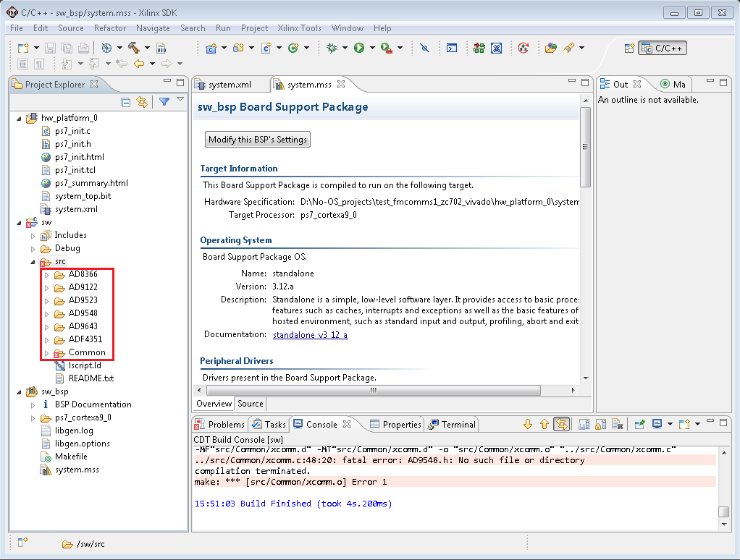Click the New C source file icon

pos(266,48)
